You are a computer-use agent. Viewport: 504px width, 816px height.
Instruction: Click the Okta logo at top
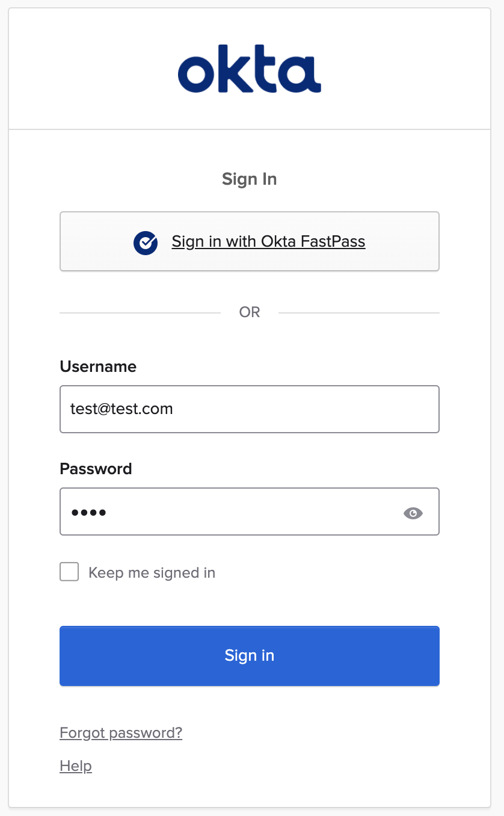(x=250, y=69)
